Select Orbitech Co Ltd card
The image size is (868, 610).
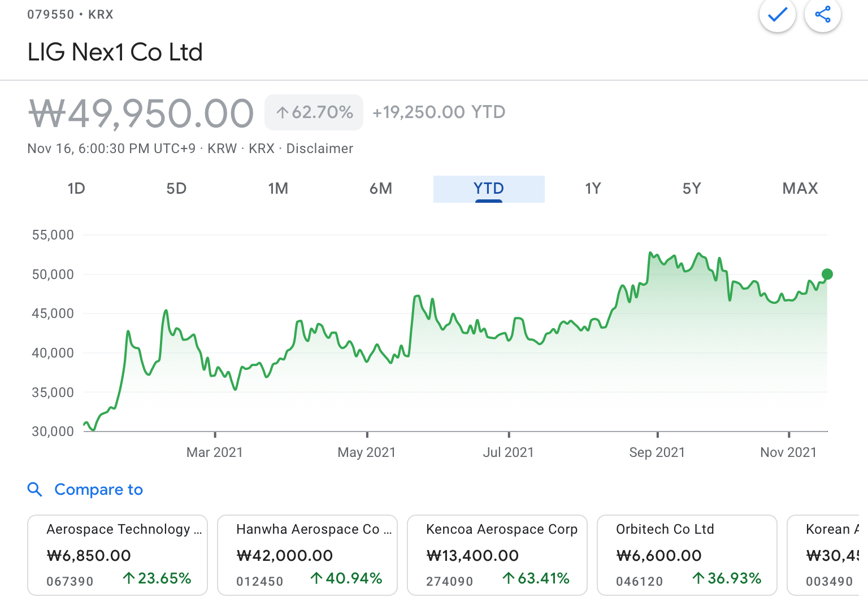(x=687, y=555)
